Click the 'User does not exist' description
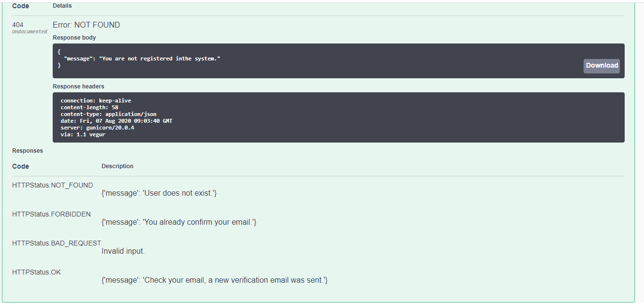Screen dimensions: 644x303 (x=159, y=193)
